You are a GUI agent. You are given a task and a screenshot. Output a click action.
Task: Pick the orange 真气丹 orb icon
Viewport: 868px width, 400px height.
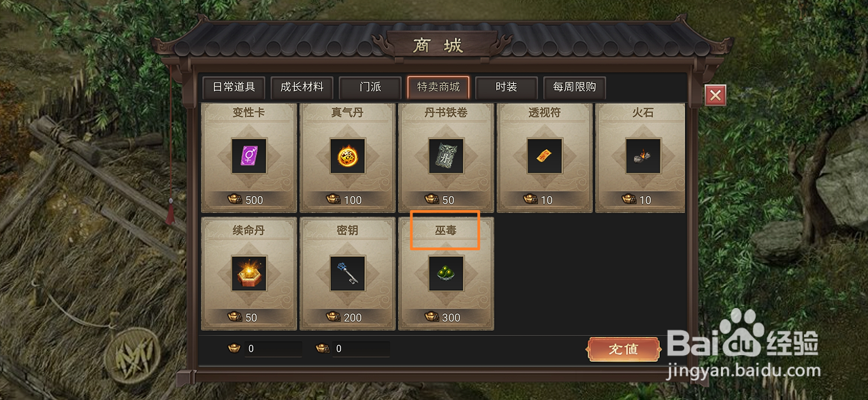(x=348, y=156)
